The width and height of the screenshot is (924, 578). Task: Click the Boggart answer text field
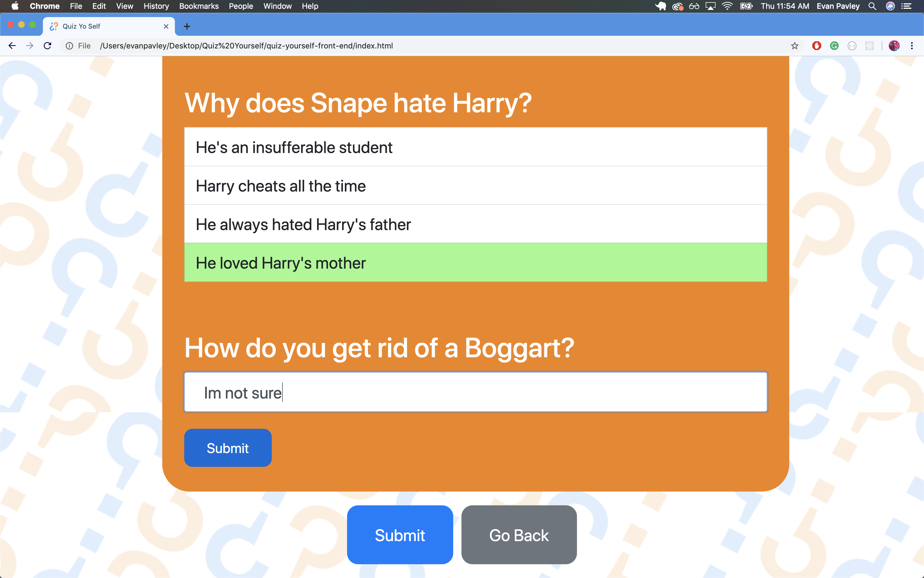[475, 392]
